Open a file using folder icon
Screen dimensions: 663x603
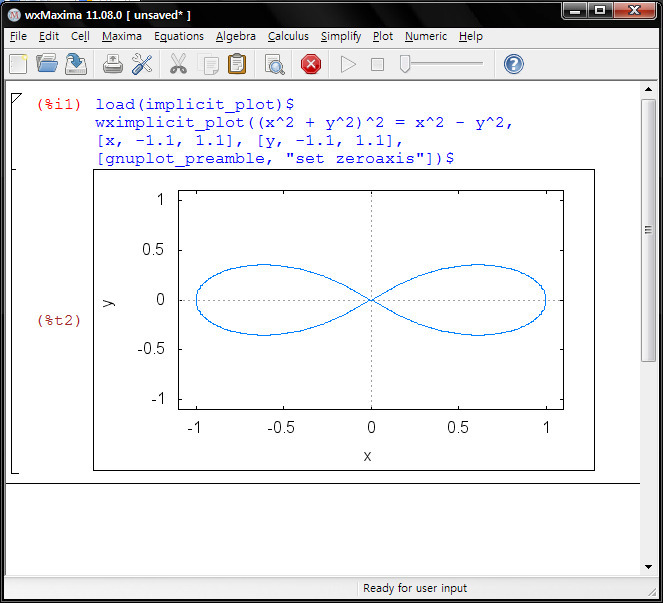tap(47, 64)
